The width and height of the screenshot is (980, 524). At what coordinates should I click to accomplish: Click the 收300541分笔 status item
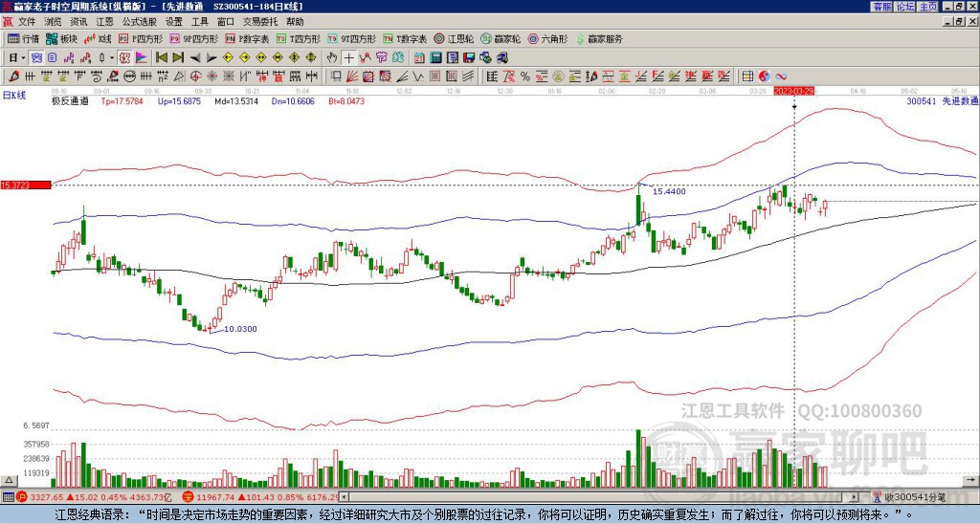click(909, 497)
